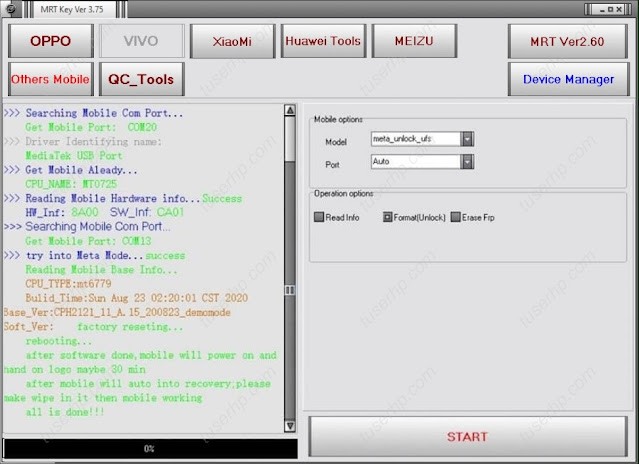Expand the Model dropdown arrow

pyautogui.click(x=467, y=139)
